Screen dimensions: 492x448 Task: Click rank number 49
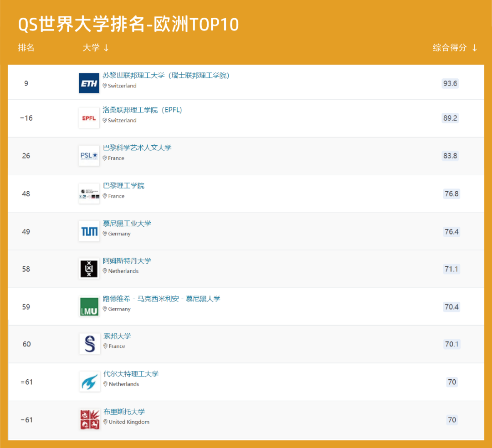click(x=26, y=232)
